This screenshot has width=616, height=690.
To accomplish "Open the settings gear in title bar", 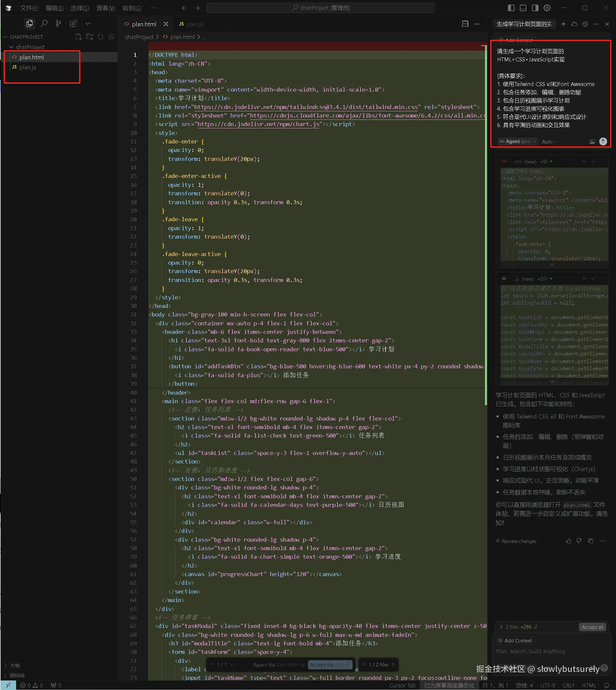I will 547,8.
